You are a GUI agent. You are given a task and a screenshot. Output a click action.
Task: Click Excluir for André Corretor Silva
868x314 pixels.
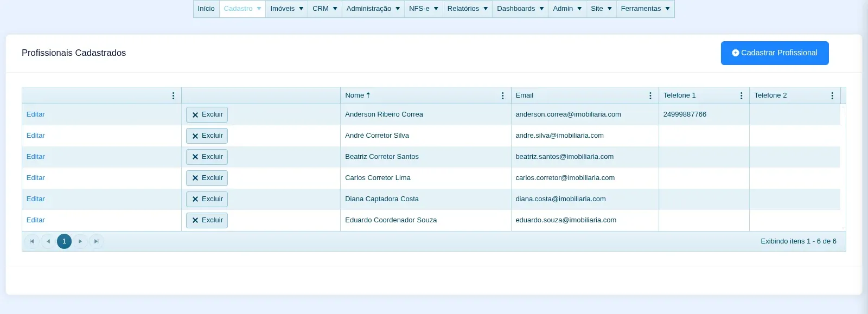tap(207, 136)
